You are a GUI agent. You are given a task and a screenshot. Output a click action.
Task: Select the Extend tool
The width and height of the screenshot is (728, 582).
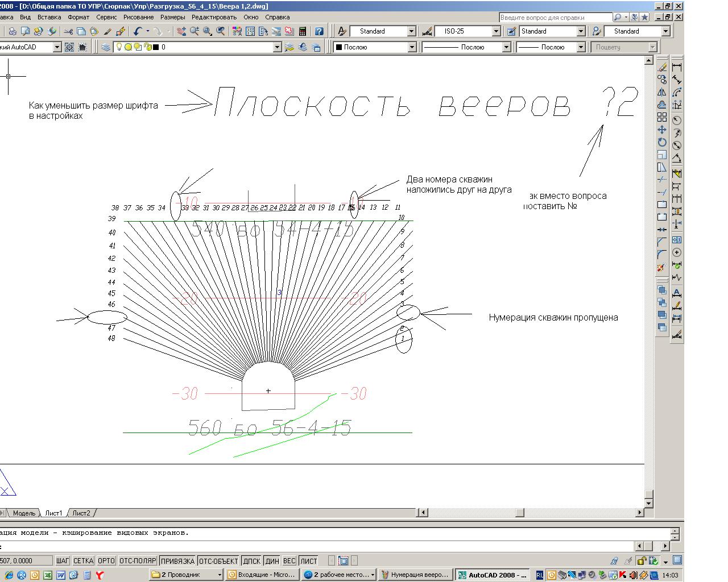tap(662, 192)
